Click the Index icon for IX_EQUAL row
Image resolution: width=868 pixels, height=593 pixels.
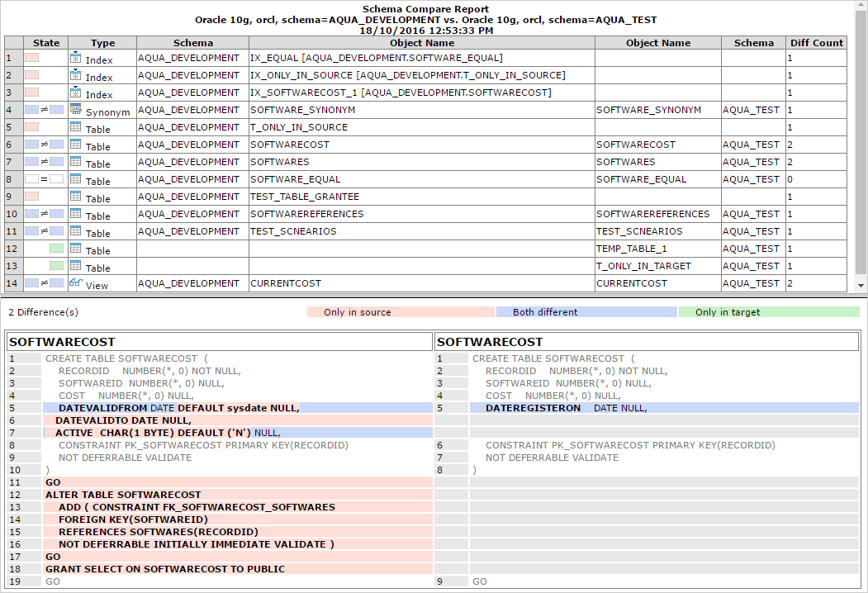point(76,57)
